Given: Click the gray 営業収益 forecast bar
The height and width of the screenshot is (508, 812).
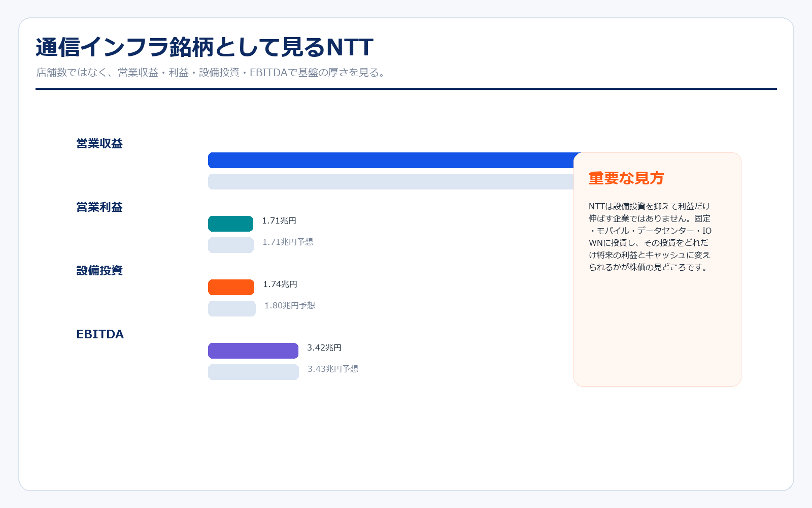Looking at the screenshot, I should coord(391,181).
